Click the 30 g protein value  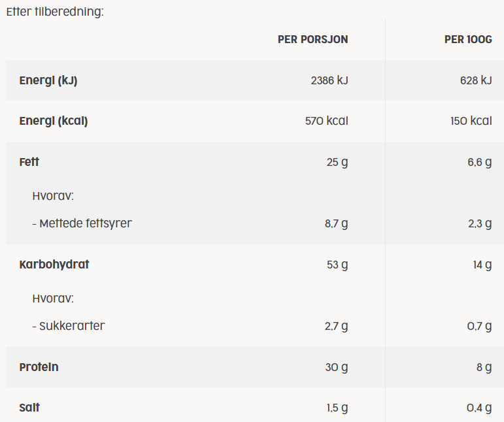click(337, 367)
